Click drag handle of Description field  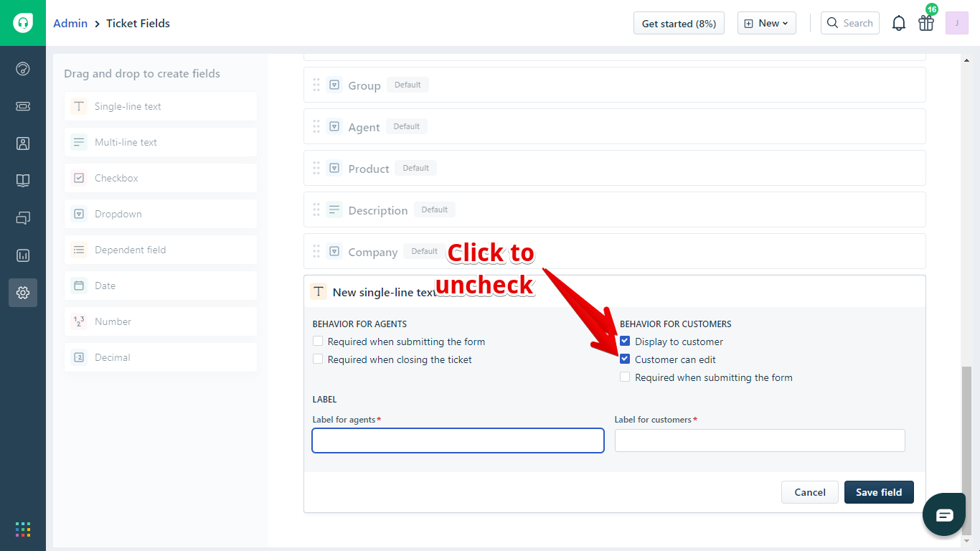(316, 209)
